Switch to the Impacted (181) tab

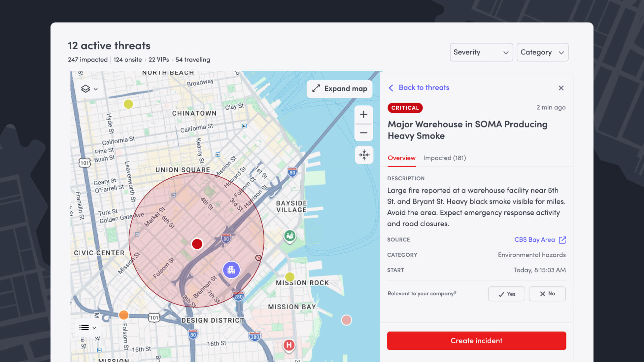(x=445, y=158)
